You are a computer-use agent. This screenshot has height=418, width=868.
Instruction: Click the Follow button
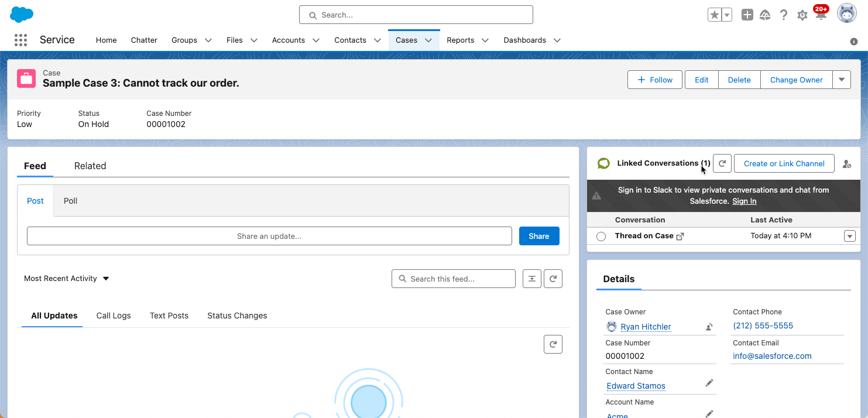(655, 80)
